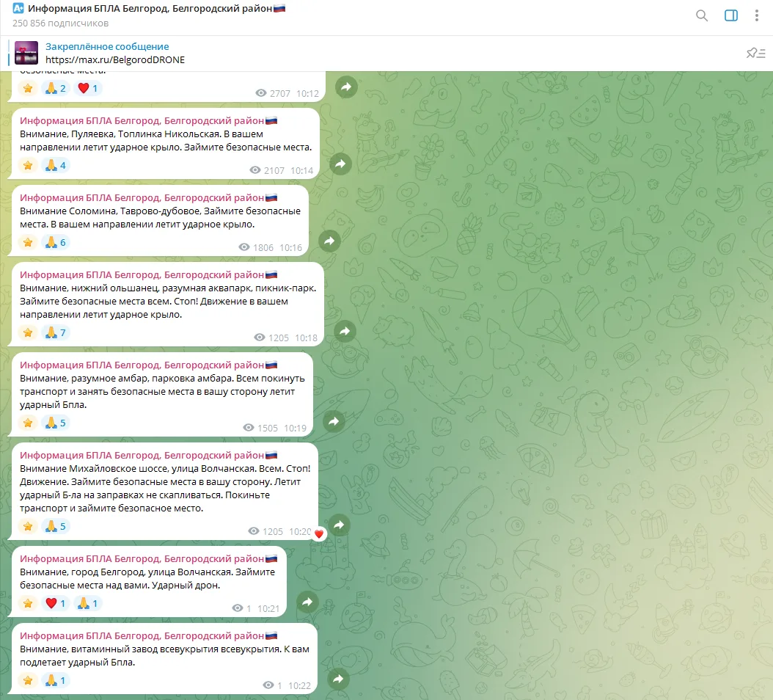This screenshot has width=773, height=700.
Task: Click the red heart quick-reaction near 10:20
Action: coord(319,533)
